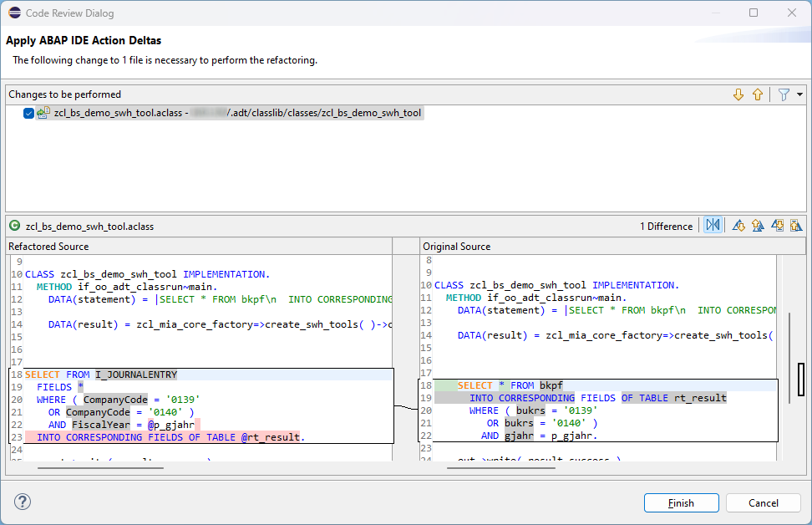
Task: Click 'OF TABLE rt_result' on original line 19
Action: 673,398
